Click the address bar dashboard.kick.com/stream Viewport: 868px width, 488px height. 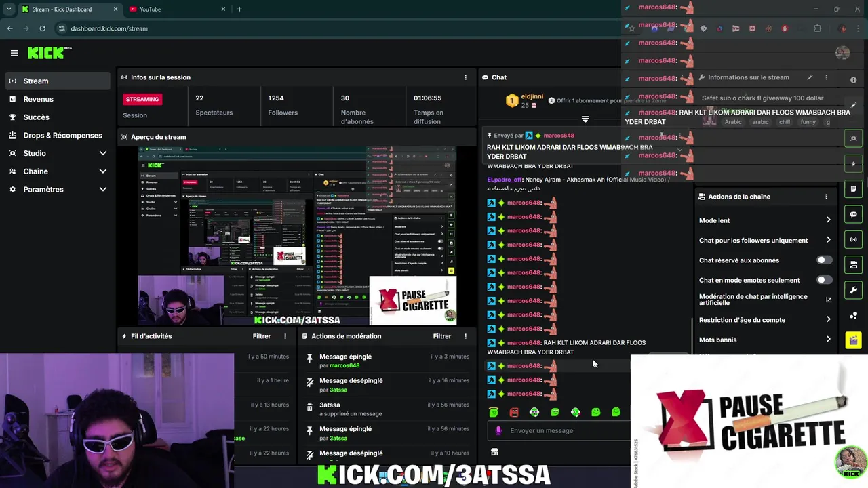pyautogui.click(x=108, y=28)
